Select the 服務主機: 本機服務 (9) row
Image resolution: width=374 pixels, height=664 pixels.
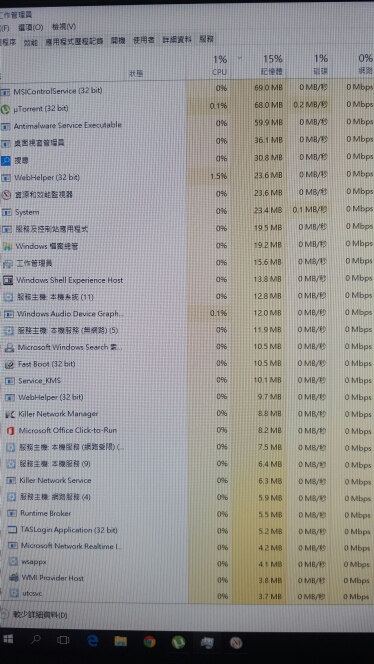187,464
